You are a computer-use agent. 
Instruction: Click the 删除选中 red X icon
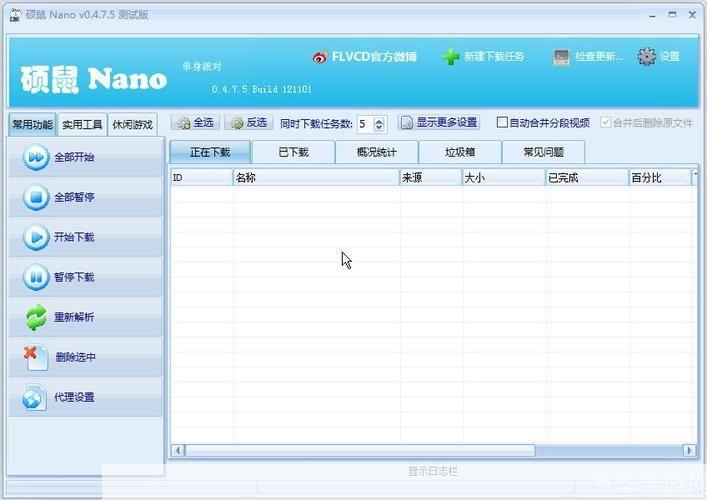tap(36, 358)
